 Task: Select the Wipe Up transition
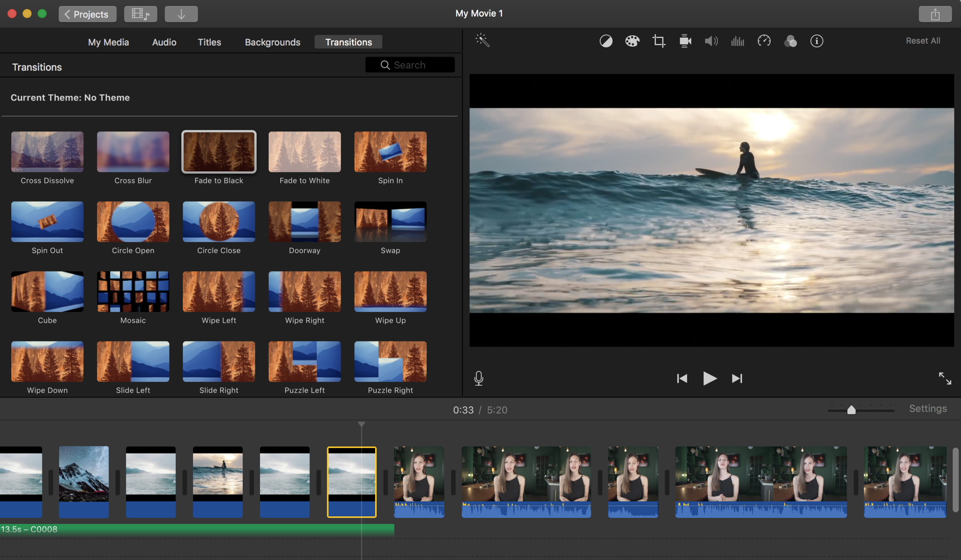click(x=390, y=292)
